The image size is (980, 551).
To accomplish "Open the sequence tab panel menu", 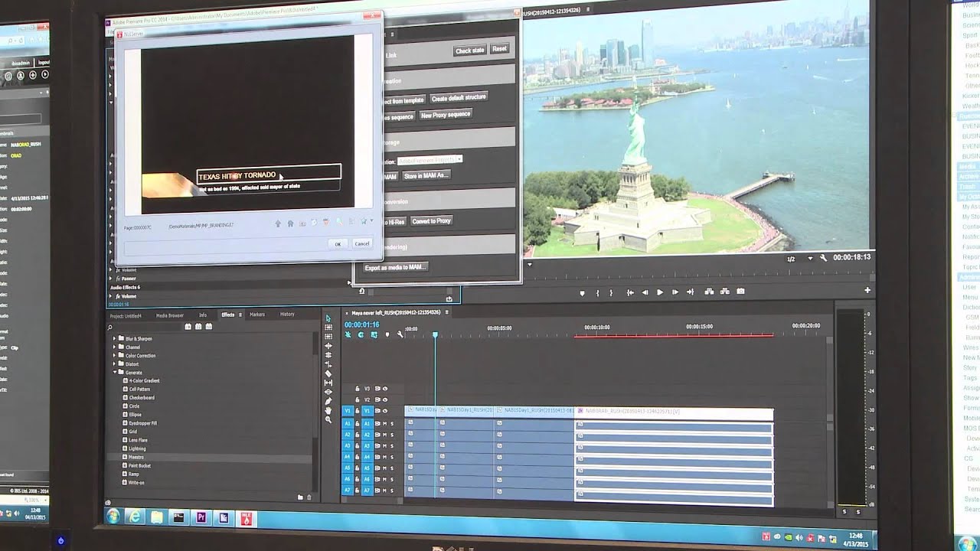I will 446,312.
